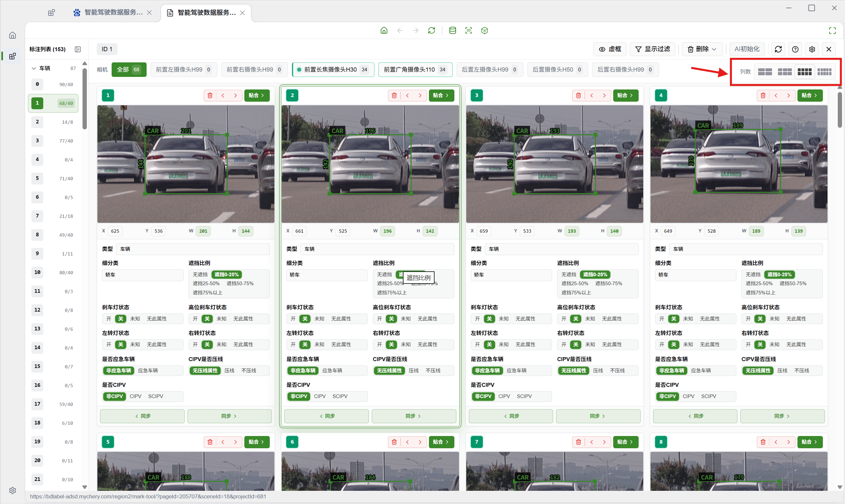The height and width of the screenshot is (504, 845).
Task: Sync forward with 同步 > on card 4
Action: coord(782,416)
